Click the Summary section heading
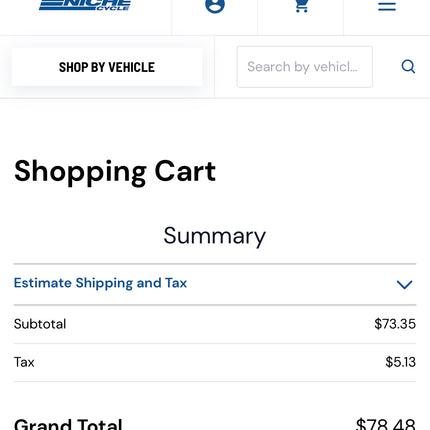The height and width of the screenshot is (430, 430). tap(215, 236)
